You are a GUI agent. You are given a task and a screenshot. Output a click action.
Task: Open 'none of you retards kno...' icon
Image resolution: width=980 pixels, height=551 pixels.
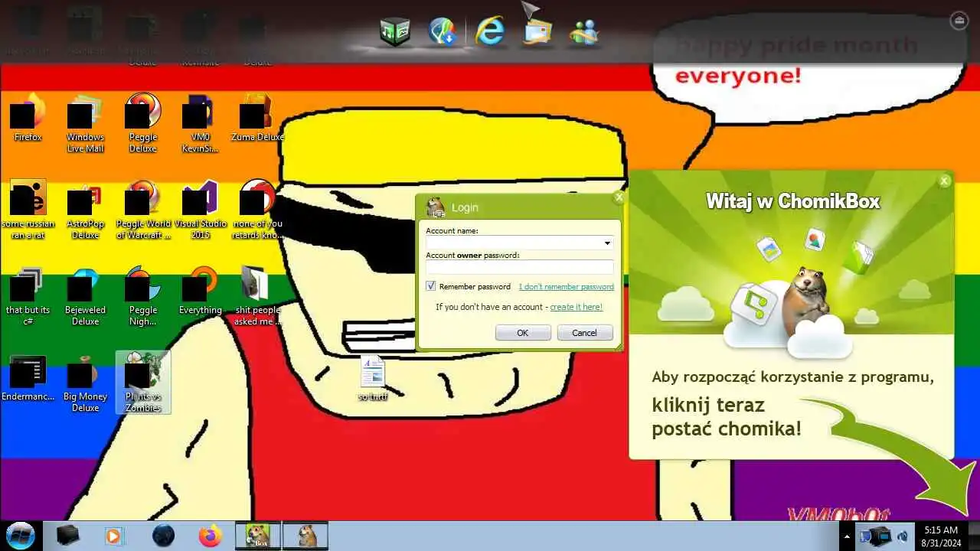tap(257, 209)
